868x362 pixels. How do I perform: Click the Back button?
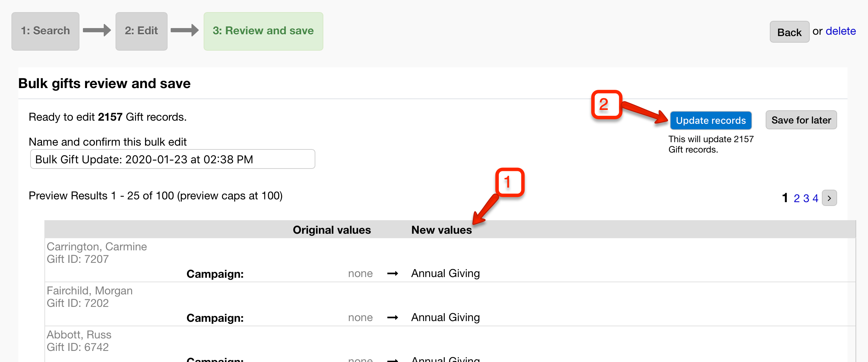pos(789,32)
